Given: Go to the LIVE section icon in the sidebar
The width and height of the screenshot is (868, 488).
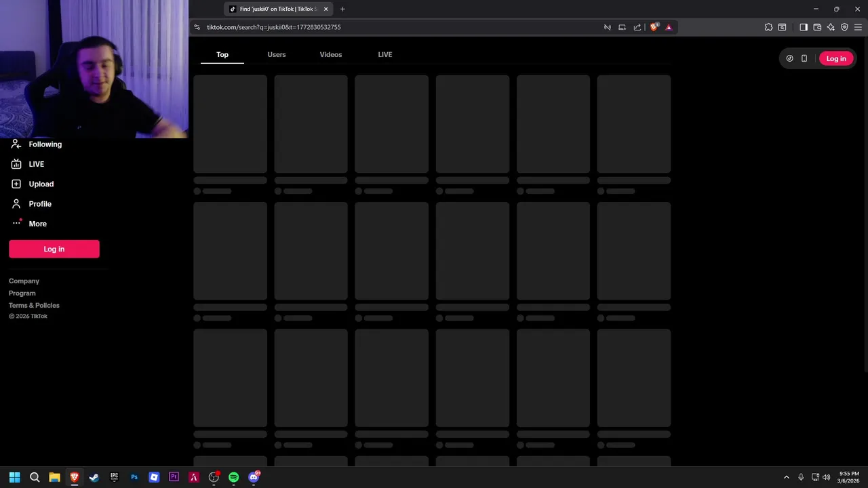Looking at the screenshot, I should [x=16, y=164].
